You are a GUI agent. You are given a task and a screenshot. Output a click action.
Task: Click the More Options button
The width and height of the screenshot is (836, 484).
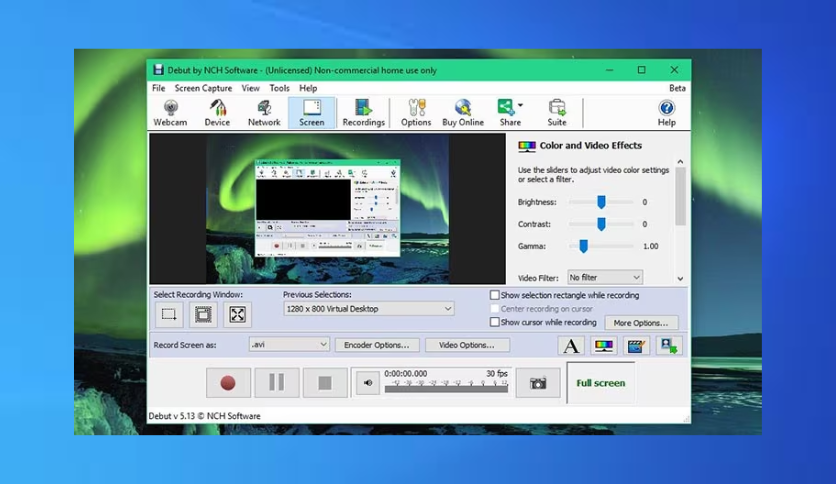point(641,322)
